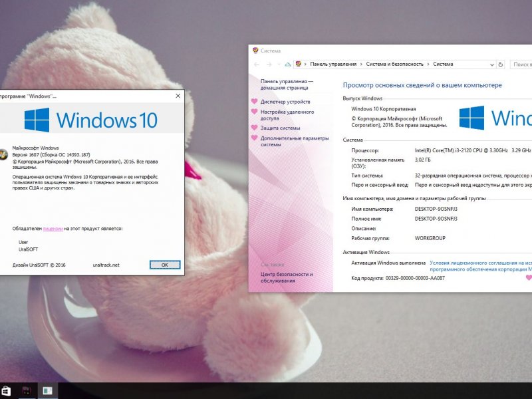
Task: Click heart icon beside Диспетчер устройств
Action: (x=255, y=101)
